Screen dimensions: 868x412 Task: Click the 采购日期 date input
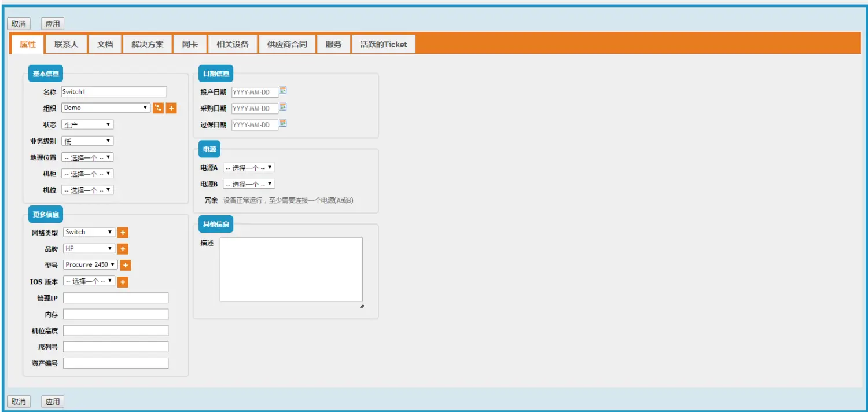(255, 108)
